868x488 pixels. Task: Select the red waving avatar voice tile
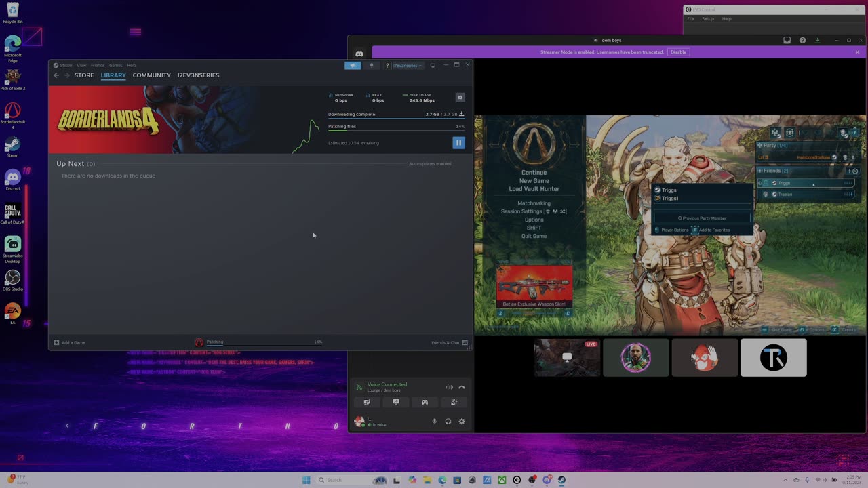tap(705, 357)
